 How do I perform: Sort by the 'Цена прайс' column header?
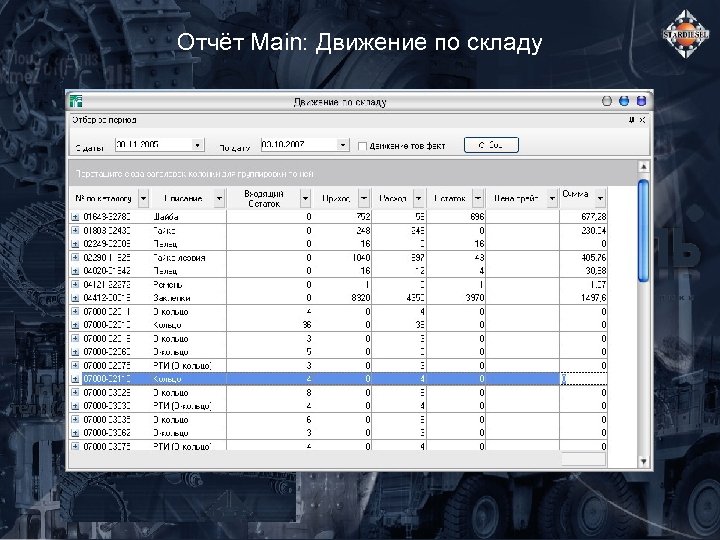[516, 199]
